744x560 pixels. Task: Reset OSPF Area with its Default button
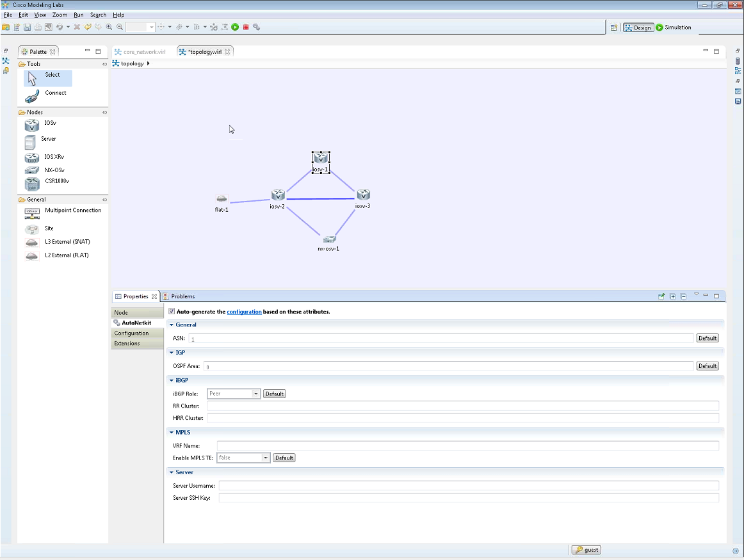tap(707, 366)
